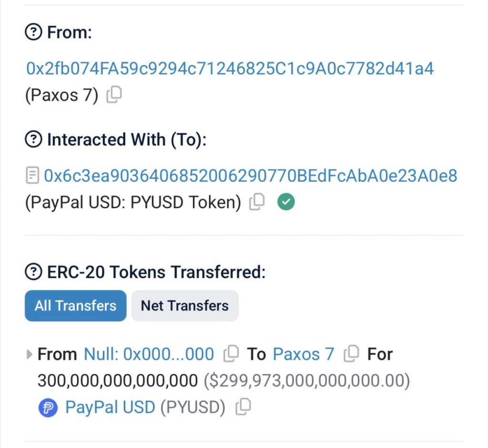Viewport: 488px width, 448px height.
Task: Click the Null: 0x000...000 link
Action: point(149,354)
